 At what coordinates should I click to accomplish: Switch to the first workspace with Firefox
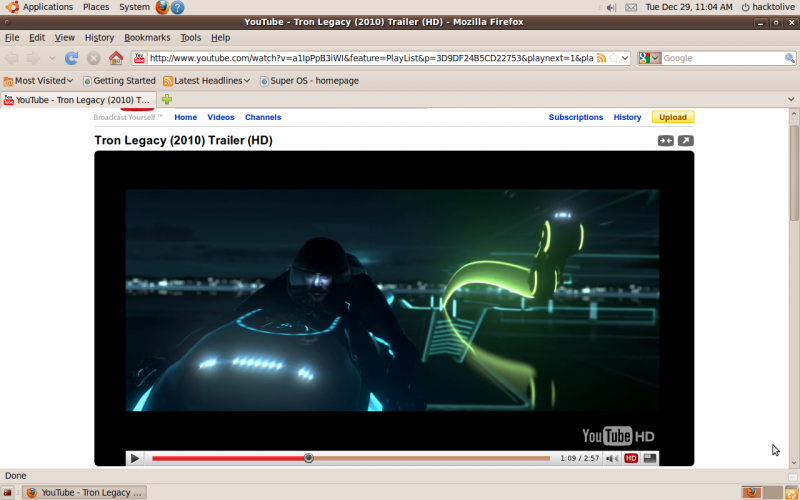click(x=752, y=493)
